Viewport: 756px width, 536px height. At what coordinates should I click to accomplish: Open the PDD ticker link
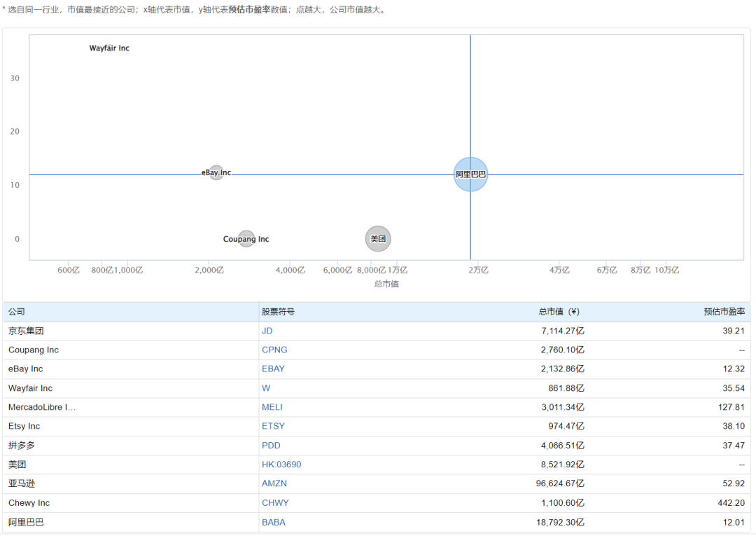pos(271,446)
